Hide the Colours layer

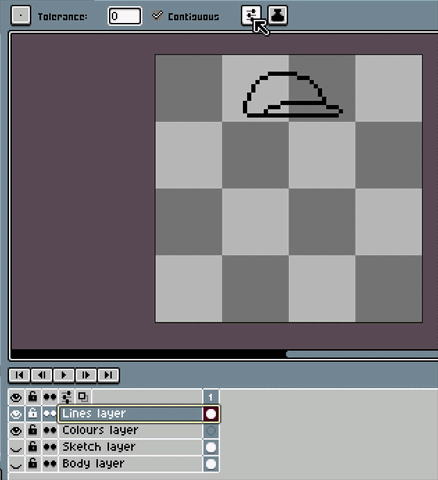pyautogui.click(x=16, y=430)
